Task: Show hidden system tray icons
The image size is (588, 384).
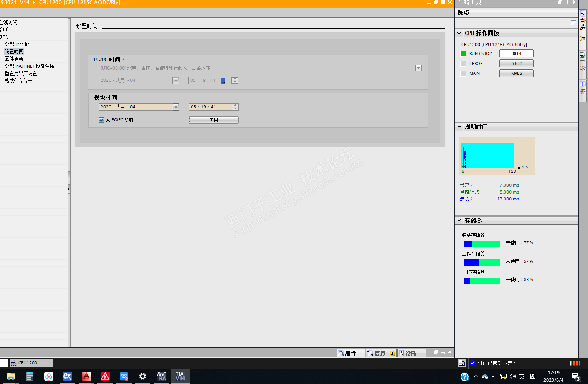Action: 476,376
